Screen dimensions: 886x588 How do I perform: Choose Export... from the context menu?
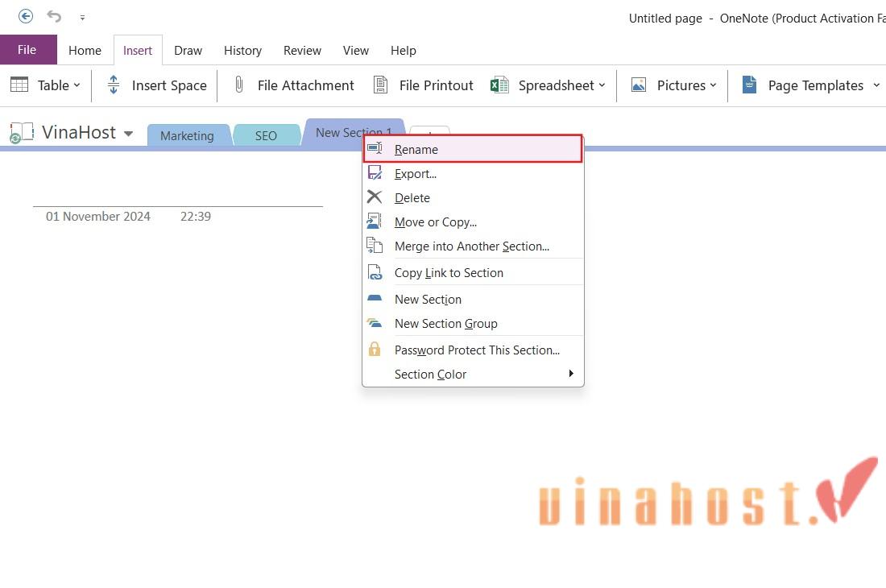tap(473, 174)
